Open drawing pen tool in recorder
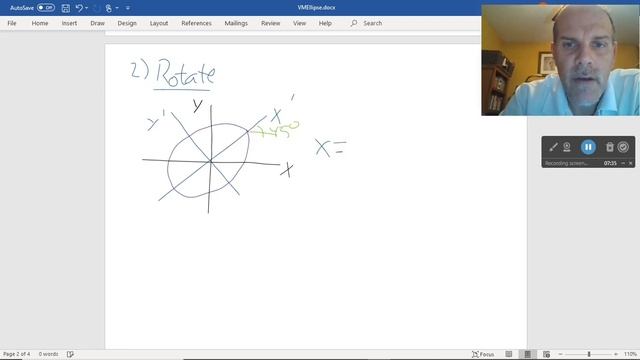 coord(553,147)
